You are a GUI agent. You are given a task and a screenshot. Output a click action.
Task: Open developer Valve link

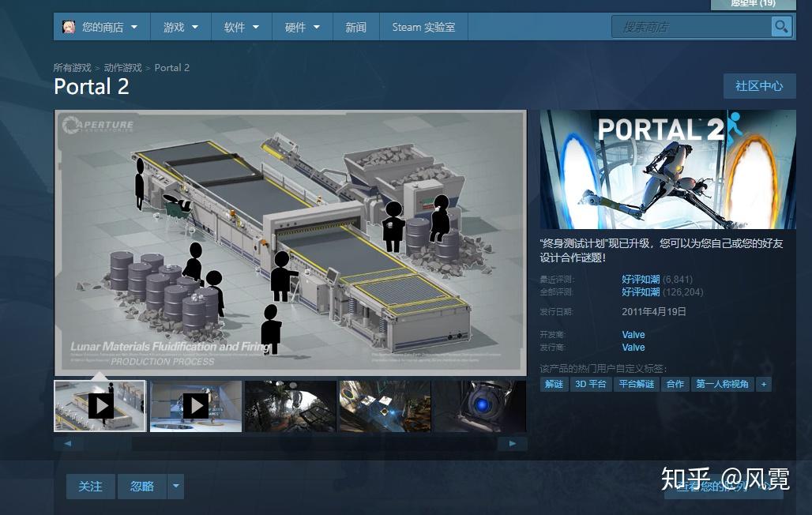pos(633,335)
